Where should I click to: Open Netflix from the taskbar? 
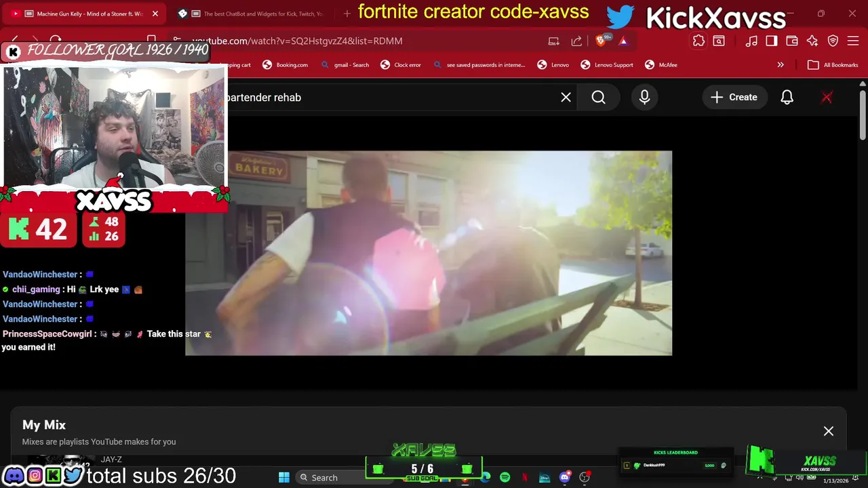click(x=525, y=477)
